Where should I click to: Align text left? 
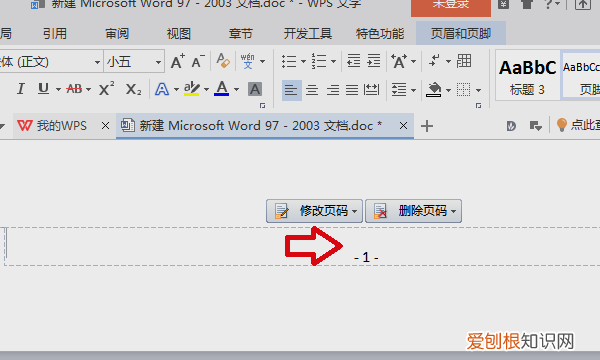click(292, 90)
